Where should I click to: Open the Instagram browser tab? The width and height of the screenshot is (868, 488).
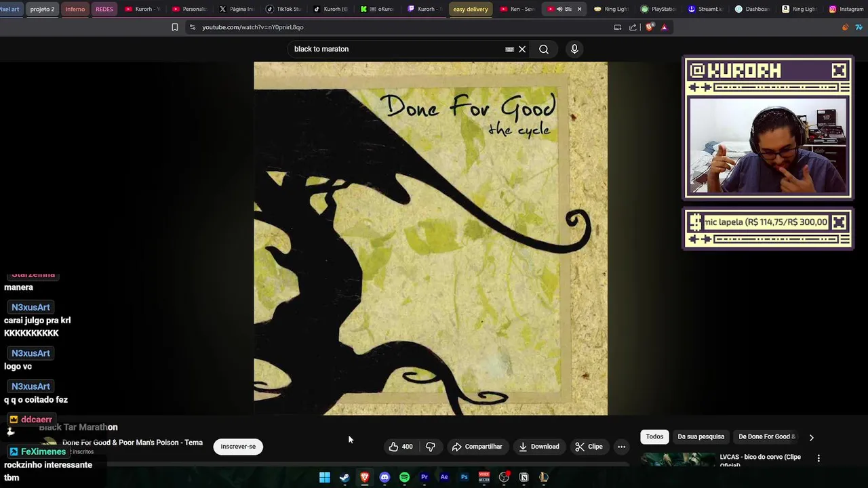coord(846,9)
